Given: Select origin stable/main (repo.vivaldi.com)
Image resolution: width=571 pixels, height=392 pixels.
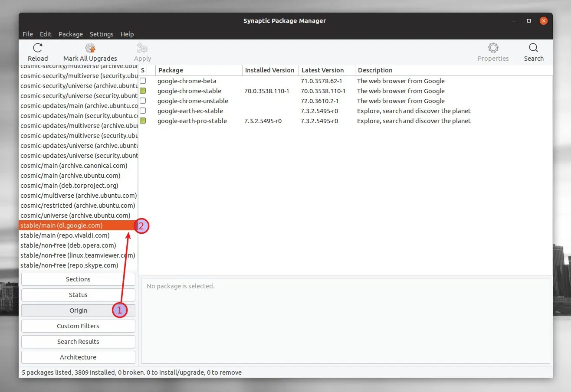Looking at the screenshot, I should (x=78, y=235).
